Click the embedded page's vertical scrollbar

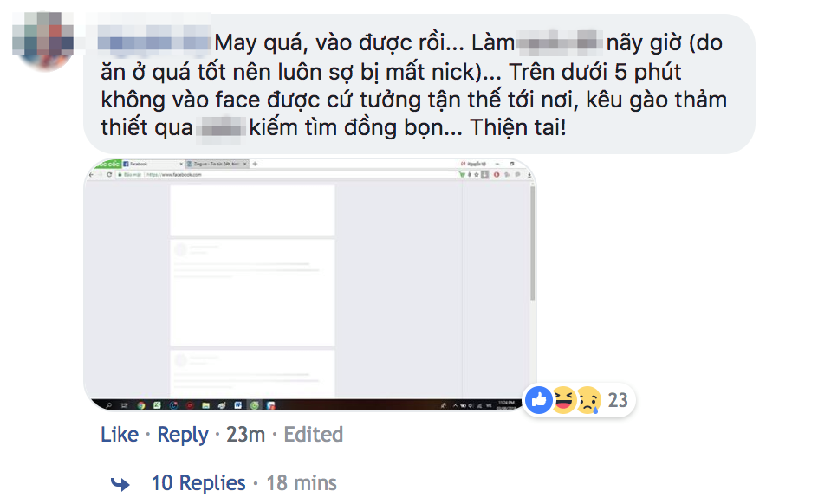533,244
